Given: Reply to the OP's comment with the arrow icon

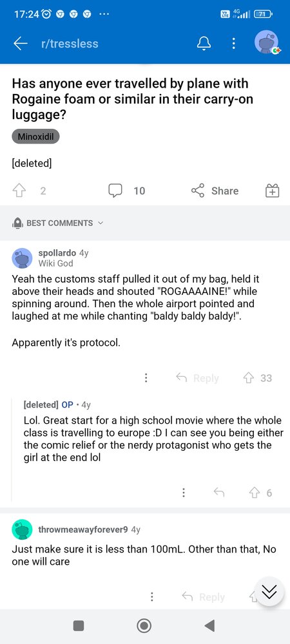Looking at the screenshot, I should pyautogui.click(x=219, y=493).
